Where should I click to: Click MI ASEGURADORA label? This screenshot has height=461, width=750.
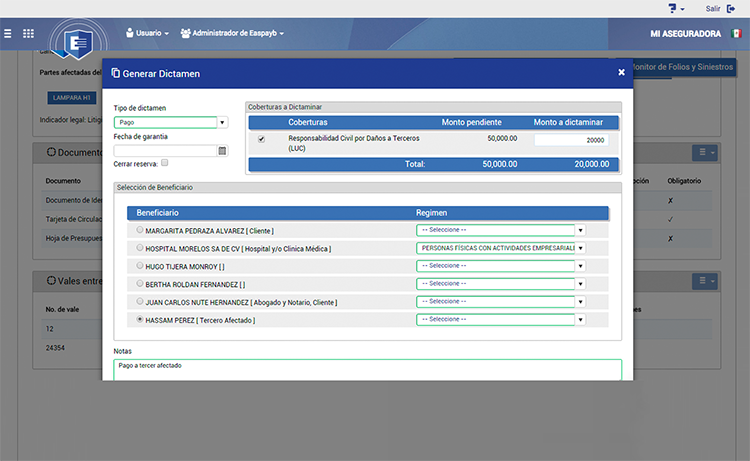pos(685,34)
